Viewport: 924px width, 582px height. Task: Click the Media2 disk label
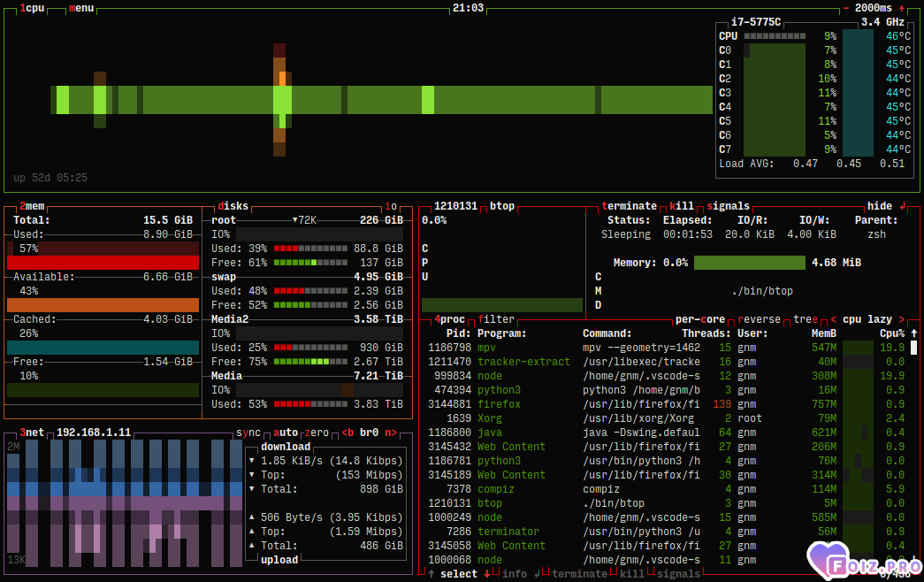point(230,319)
